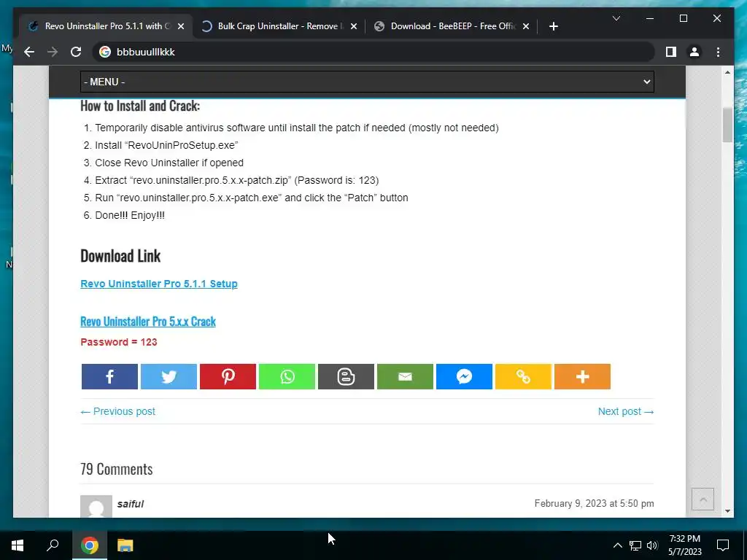Share the post via Blogger icon

pyautogui.click(x=346, y=377)
